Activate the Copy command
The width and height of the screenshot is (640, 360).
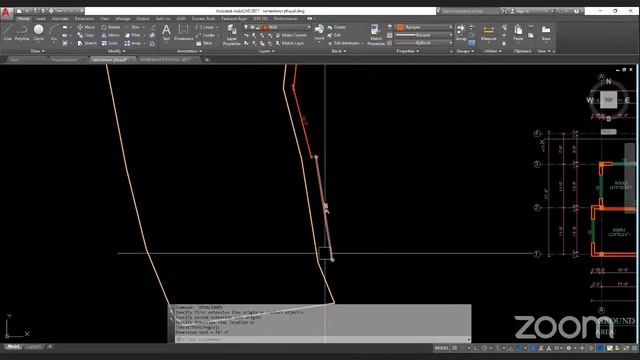click(86, 35)
